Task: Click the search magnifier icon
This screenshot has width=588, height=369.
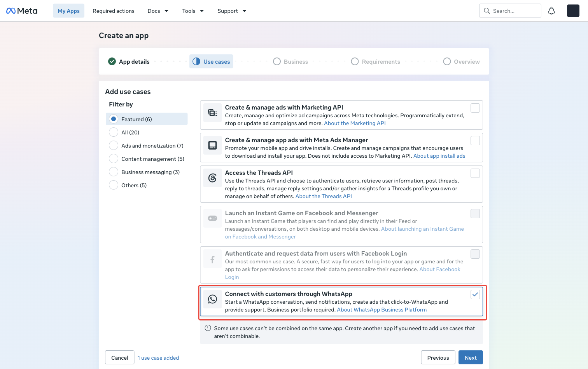Action: (x=487, y=11)
